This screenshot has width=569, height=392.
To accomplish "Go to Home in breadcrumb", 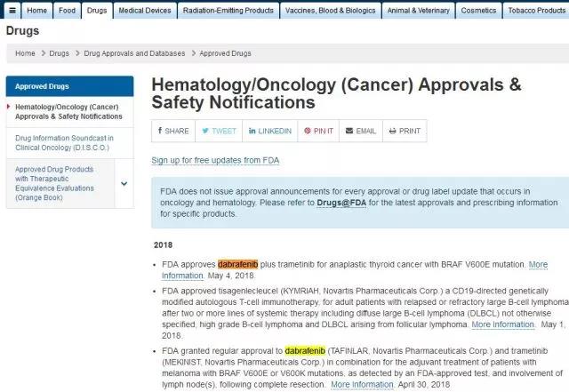I will 25,53.
